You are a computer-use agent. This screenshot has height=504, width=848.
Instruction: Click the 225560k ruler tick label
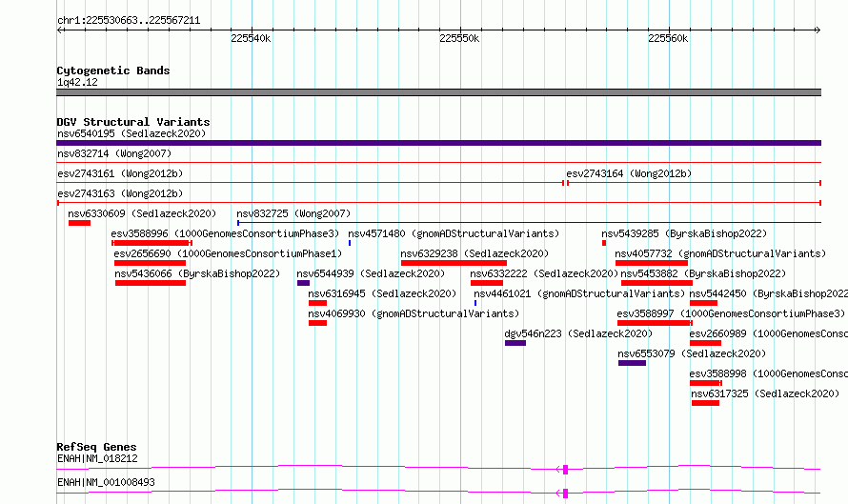pos(668,38)
